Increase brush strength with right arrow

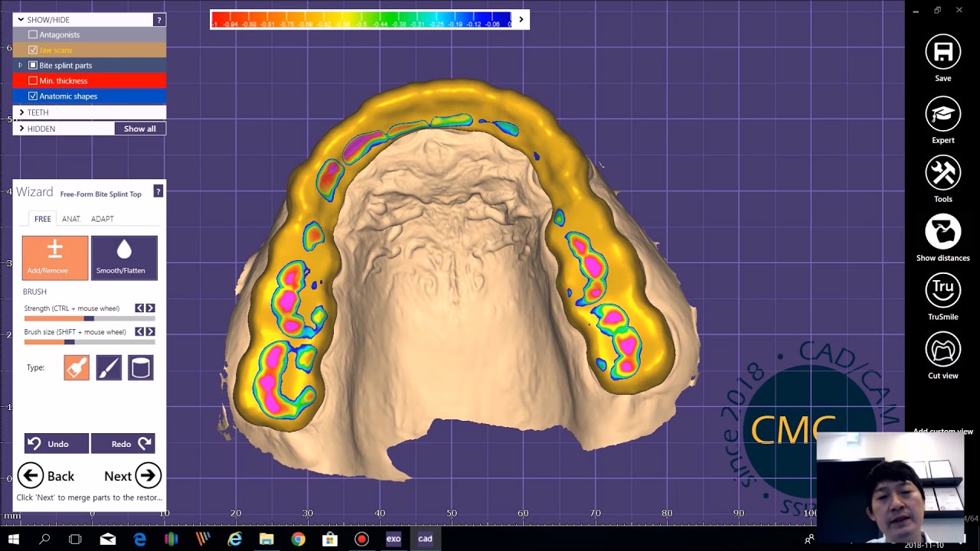click(x=150, y=308)
